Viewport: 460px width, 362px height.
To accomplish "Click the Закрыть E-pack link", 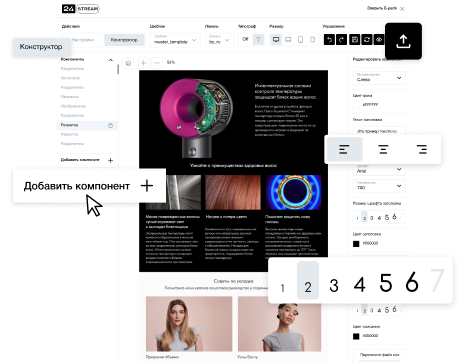I will 382,8.
